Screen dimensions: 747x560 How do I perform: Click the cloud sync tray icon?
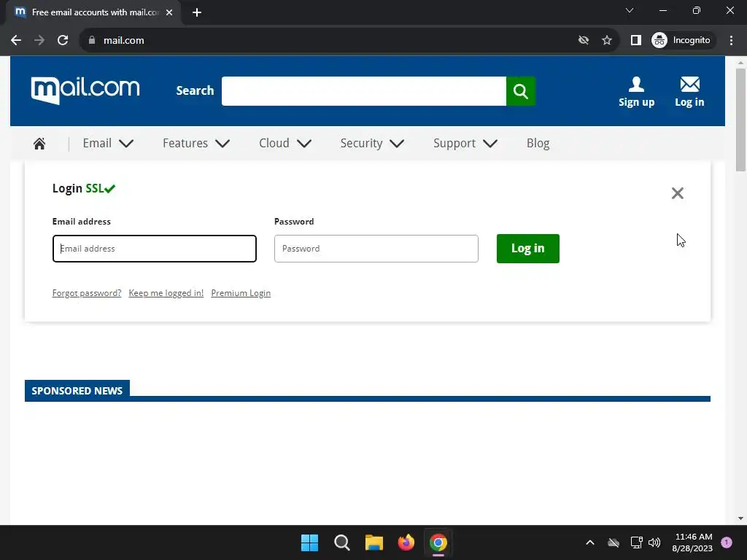[x=613, y=542]
